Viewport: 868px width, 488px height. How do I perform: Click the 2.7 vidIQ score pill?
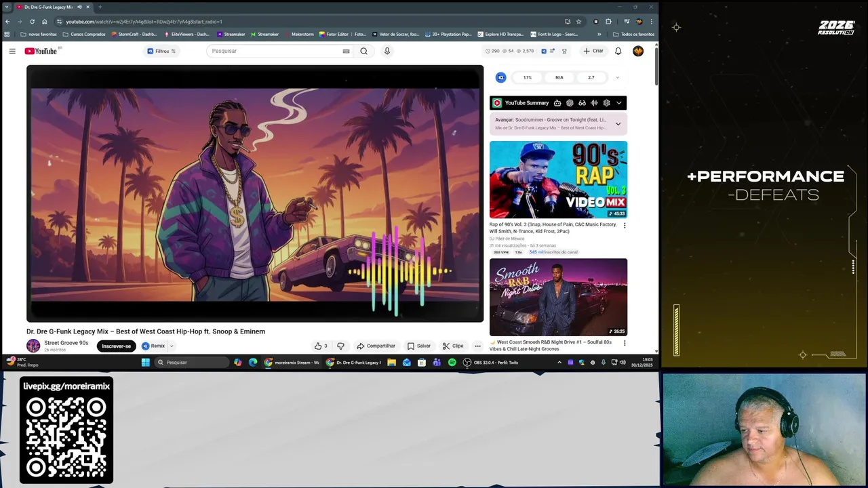click(x=591, y=77)
